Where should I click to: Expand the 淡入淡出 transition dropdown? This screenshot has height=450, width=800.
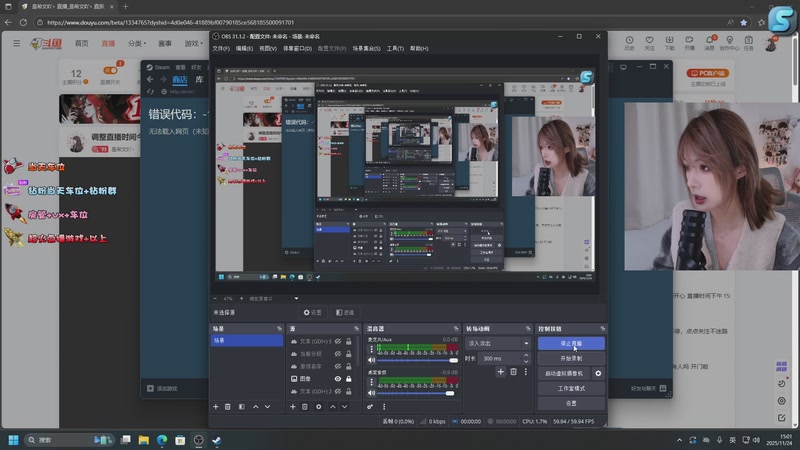[526, 343]
